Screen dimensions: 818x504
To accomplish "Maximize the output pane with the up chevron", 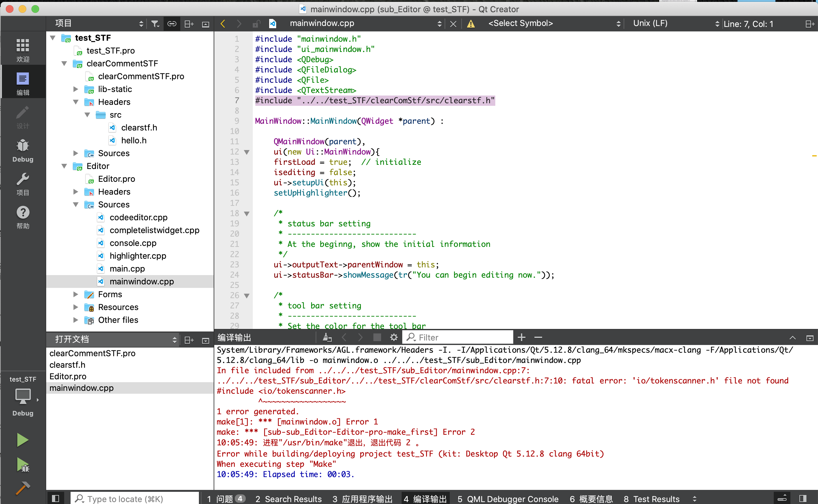I will click(792, 338).
